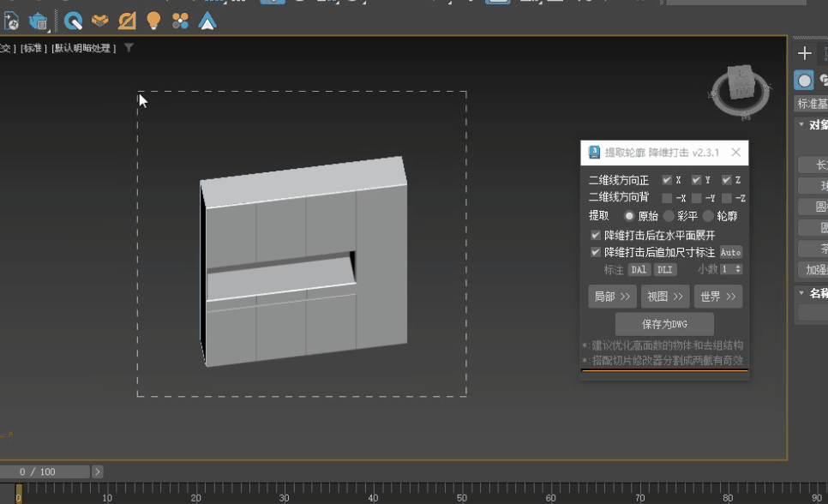828x504 pixels.
Task: Click the [标准] viewport label menu
Action: (33, 48)
